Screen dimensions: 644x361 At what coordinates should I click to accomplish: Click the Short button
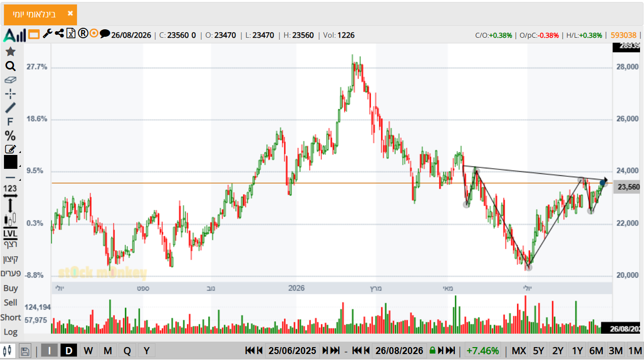[x=10, y=317]
